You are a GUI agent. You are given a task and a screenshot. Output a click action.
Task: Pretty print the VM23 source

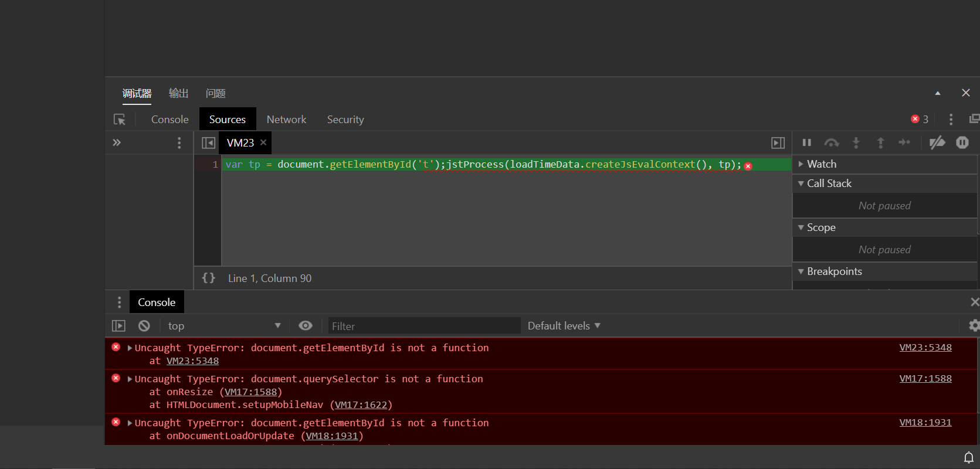click(209, 278)
